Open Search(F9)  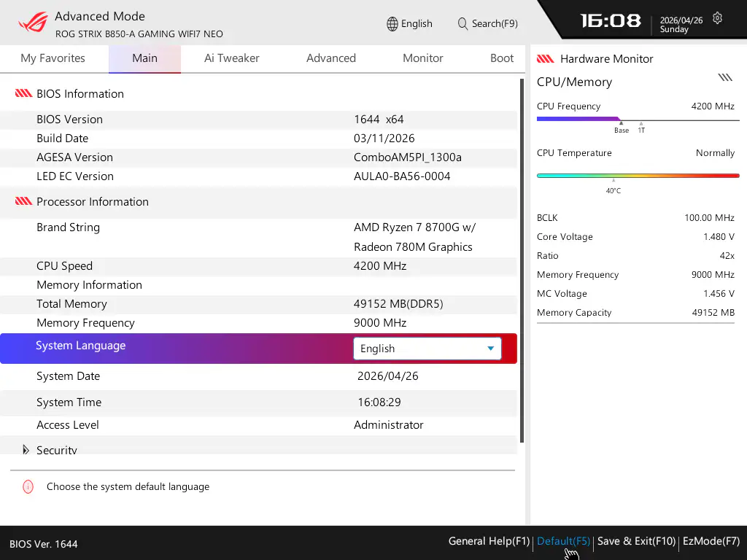[488, 24]
